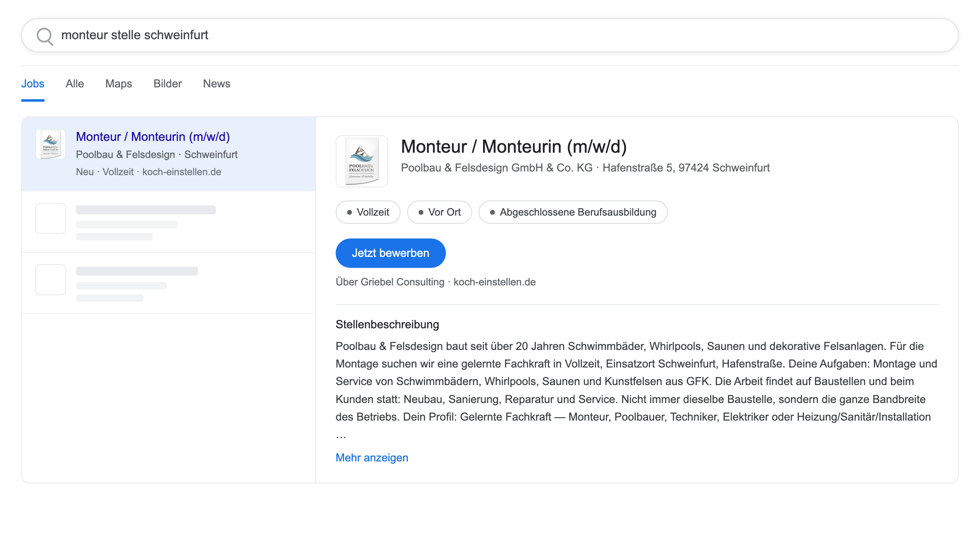Screen dimensions: 980x539
Task: Click Poolbau & Felsdesign · Schweinfurt in list
Action: pos(157,155)
